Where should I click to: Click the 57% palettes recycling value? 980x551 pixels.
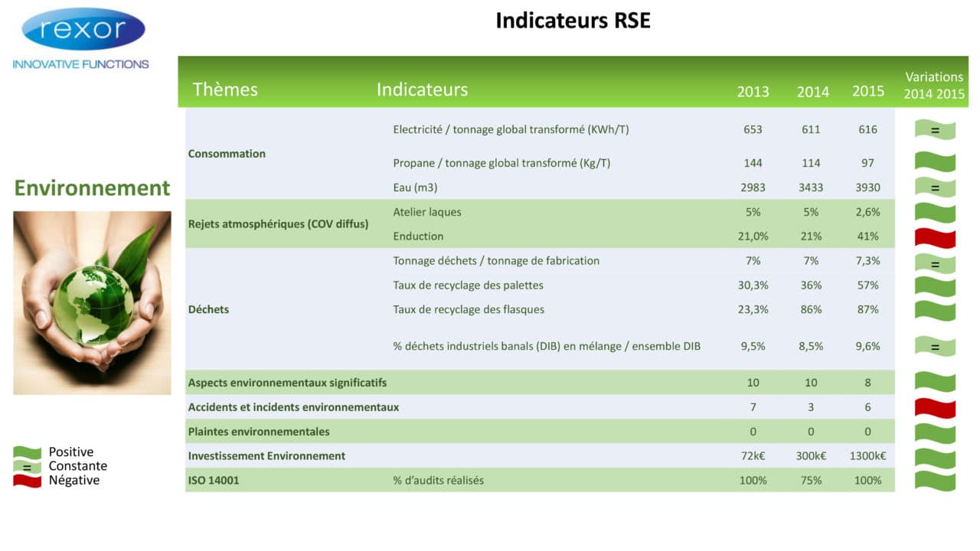(867, 285)
